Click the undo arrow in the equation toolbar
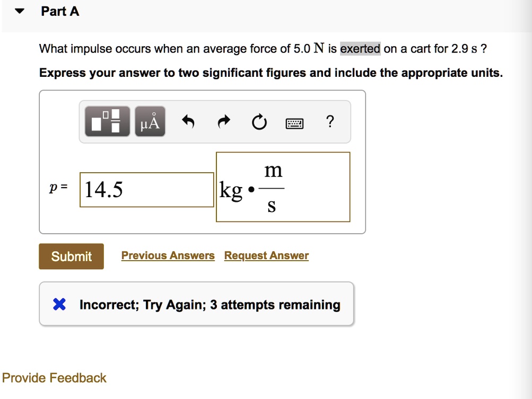Viewport: 532px width, 399px height. click(x=188, y=121)
